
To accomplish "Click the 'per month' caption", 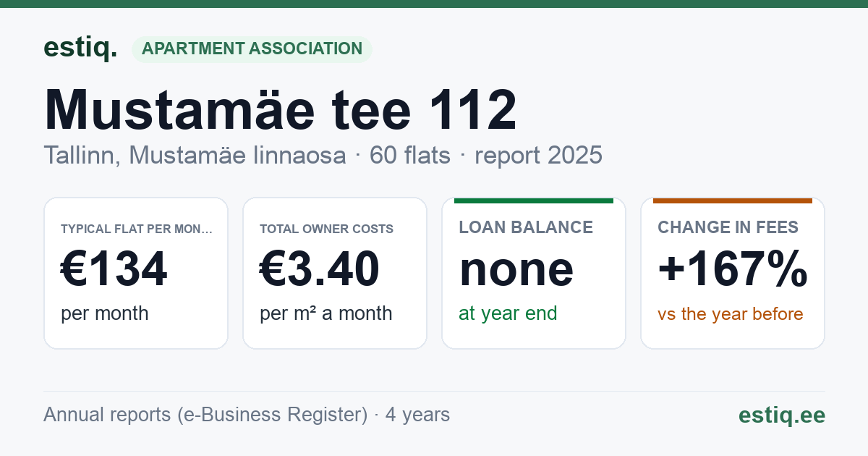I will click(x=105, y=313).
